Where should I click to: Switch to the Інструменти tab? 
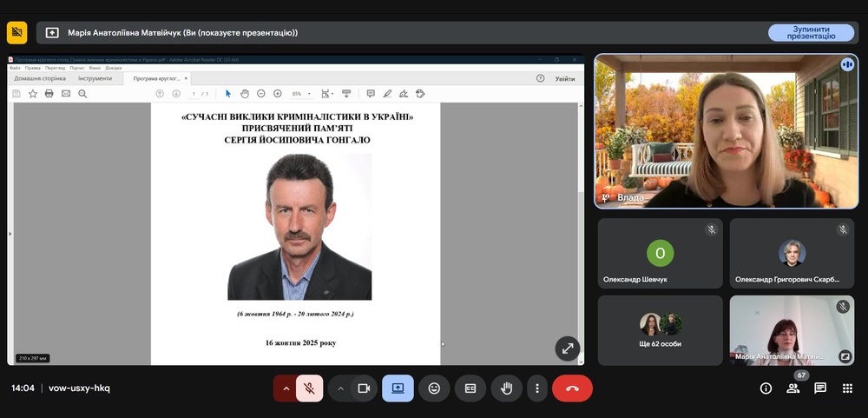(x=94, y=78)
